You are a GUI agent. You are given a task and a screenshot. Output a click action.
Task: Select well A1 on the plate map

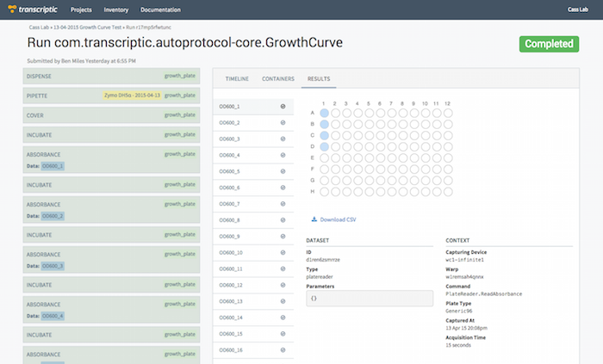[325, 112]
